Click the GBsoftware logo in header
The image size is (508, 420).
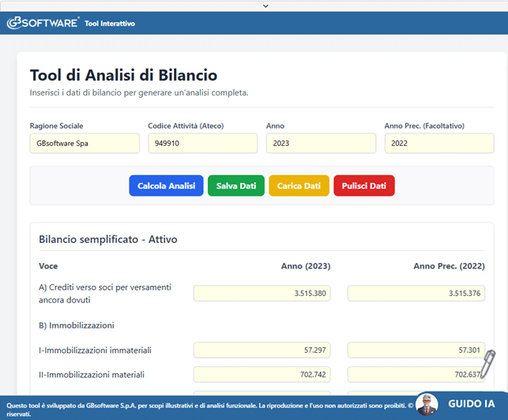pyautogui.click(x=43, y=23)
